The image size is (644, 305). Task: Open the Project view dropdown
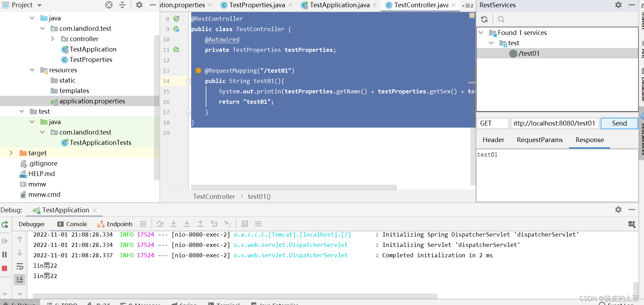tap(39, 5)
